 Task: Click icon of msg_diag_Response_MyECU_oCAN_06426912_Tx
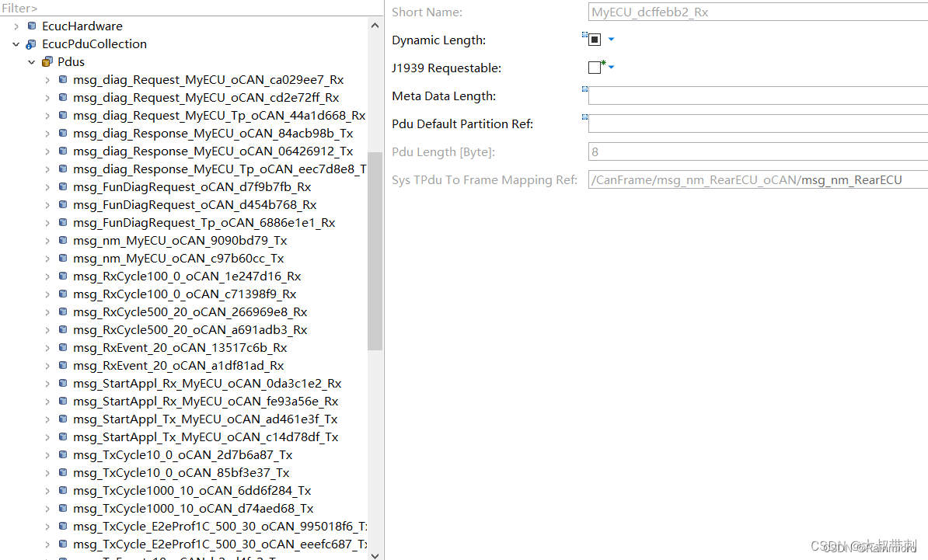[63, 151]
